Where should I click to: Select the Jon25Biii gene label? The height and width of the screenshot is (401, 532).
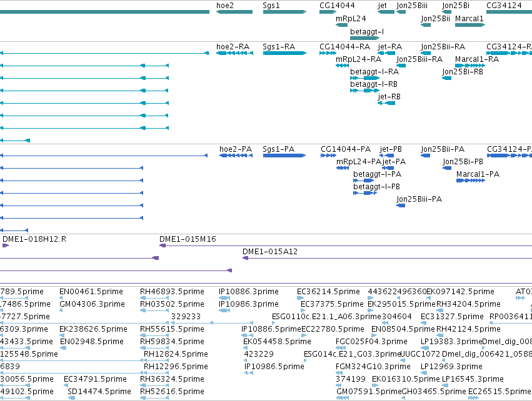point(412,6)
